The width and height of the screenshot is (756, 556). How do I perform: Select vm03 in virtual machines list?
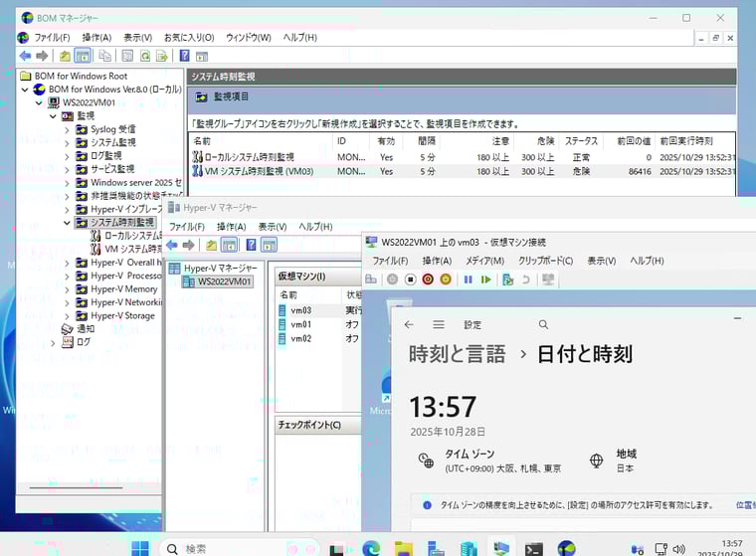click(300, 310)
